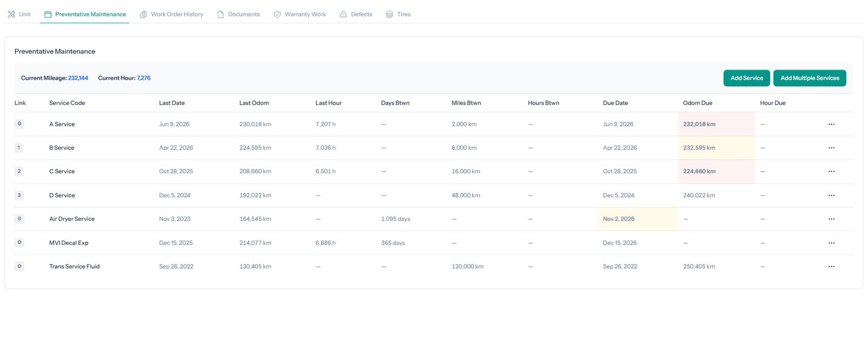Click the Preventative Maintenance section heading
868x341 pixels.
click(x=55, y=52)
